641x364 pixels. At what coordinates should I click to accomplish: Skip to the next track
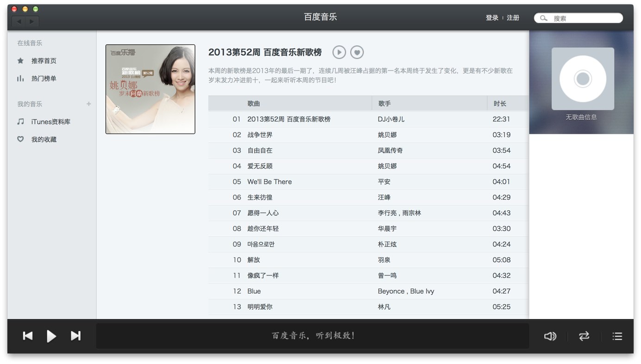[x=75, y=336]
